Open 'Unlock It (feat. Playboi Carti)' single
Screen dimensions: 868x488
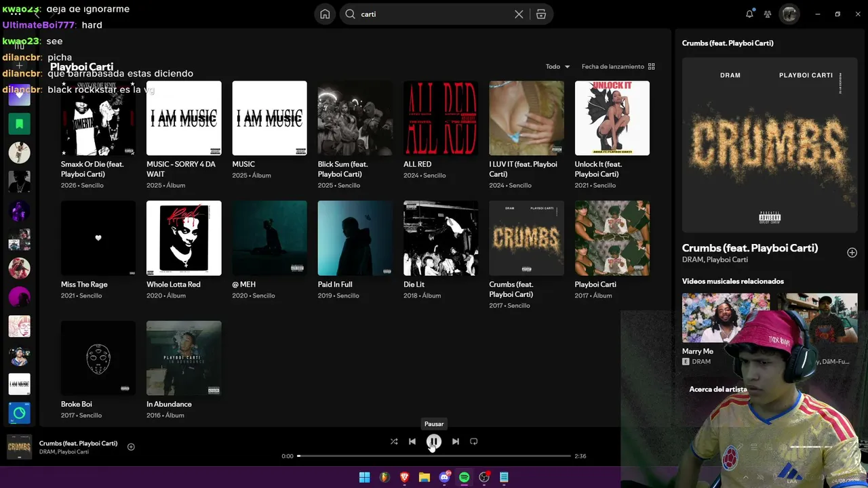coord(612,118)
